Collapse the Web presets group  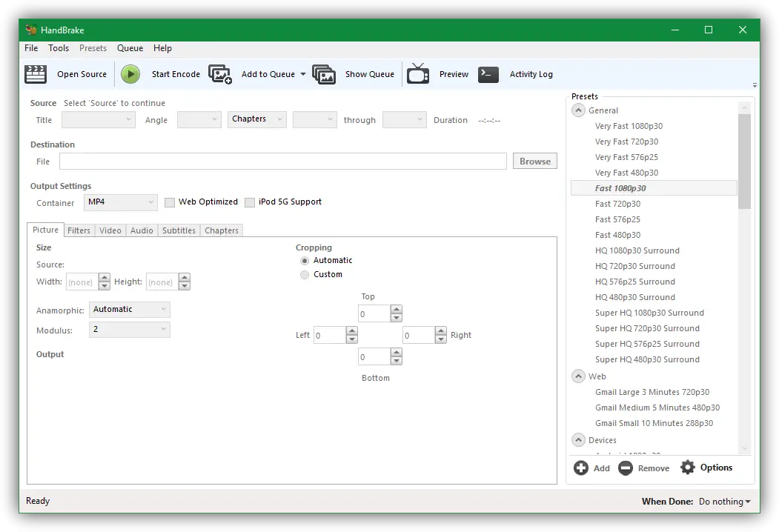tap(578, 376)
